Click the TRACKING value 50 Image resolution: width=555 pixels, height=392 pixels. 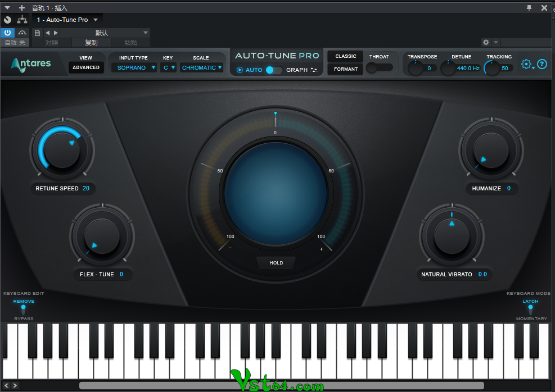(505, 68)
